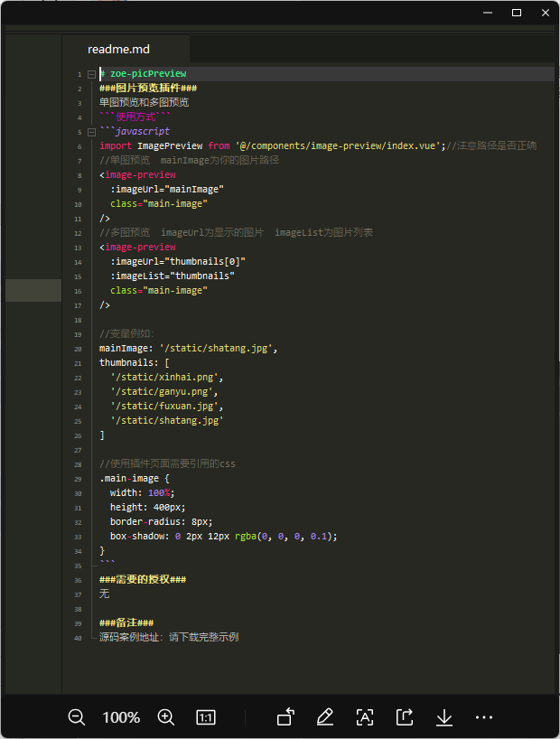Minimize the image viewer window
The width and height of the screenshot is (560, 739).
pos(488,13)
